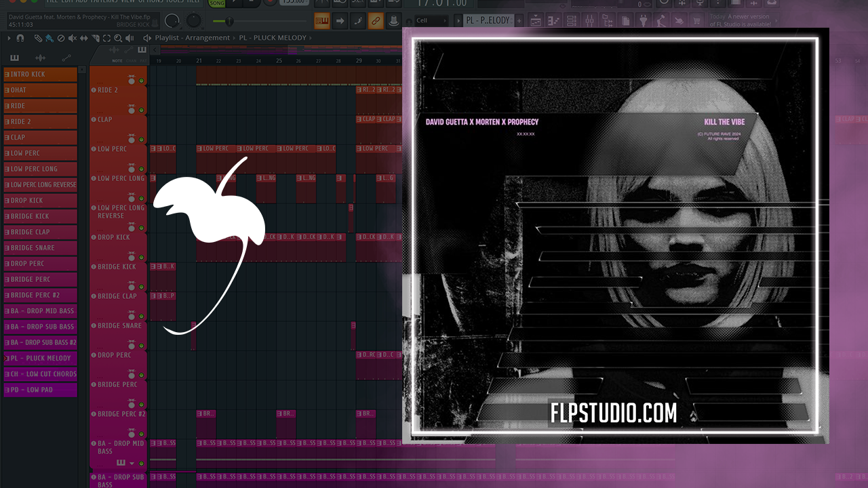The height and width of the screenshot is (488, 868).
Task: Click bar 25 on the timeline ruler
Action: 279,60
